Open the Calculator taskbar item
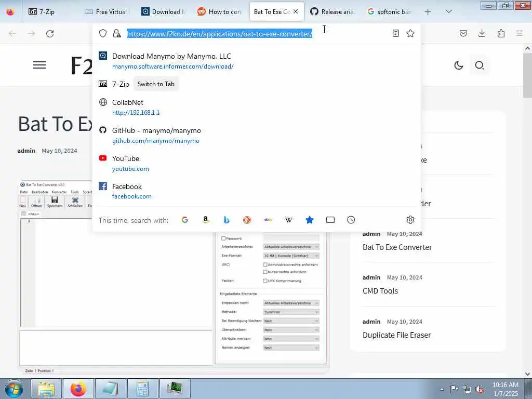Viewport: 532px width, 399px height. point(142,389)
